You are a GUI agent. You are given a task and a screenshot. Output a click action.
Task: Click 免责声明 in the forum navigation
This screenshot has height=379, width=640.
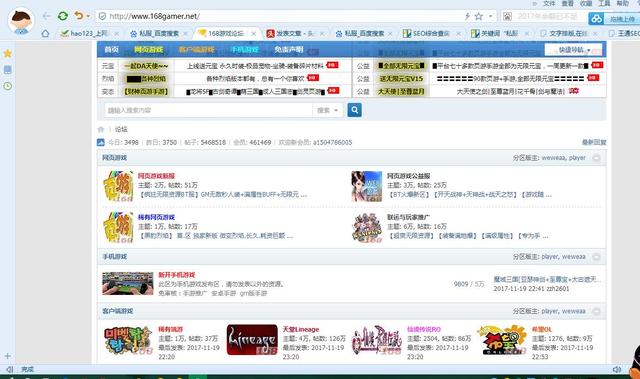(x=289, y=49)
